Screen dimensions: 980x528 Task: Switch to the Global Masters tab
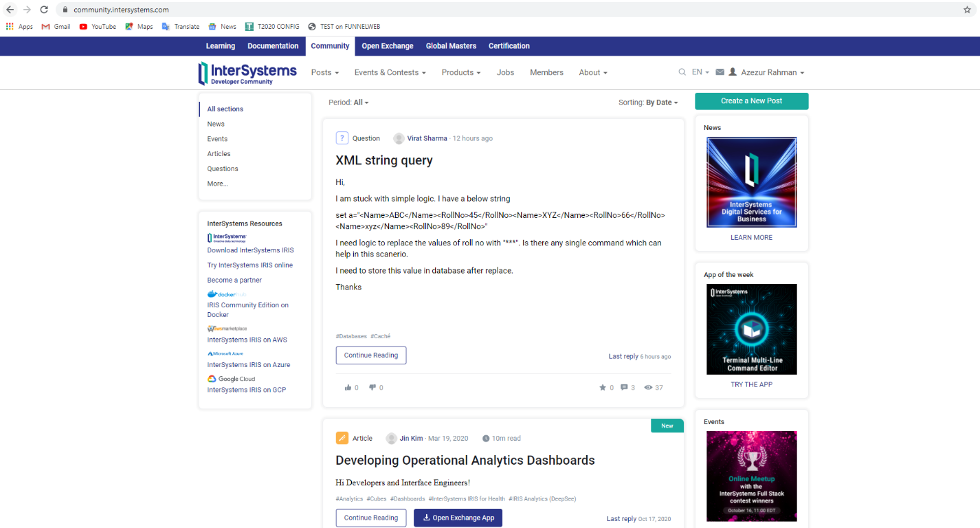tap(451, 46)
